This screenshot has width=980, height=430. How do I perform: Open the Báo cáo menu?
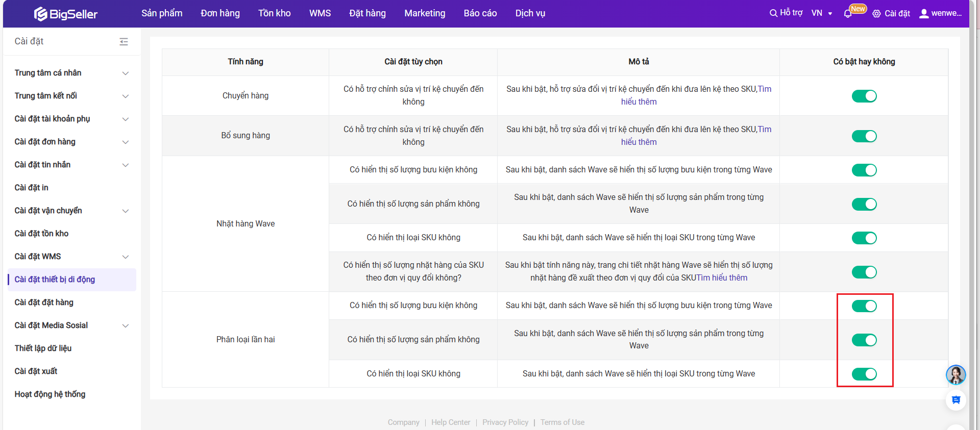point(480,13)
